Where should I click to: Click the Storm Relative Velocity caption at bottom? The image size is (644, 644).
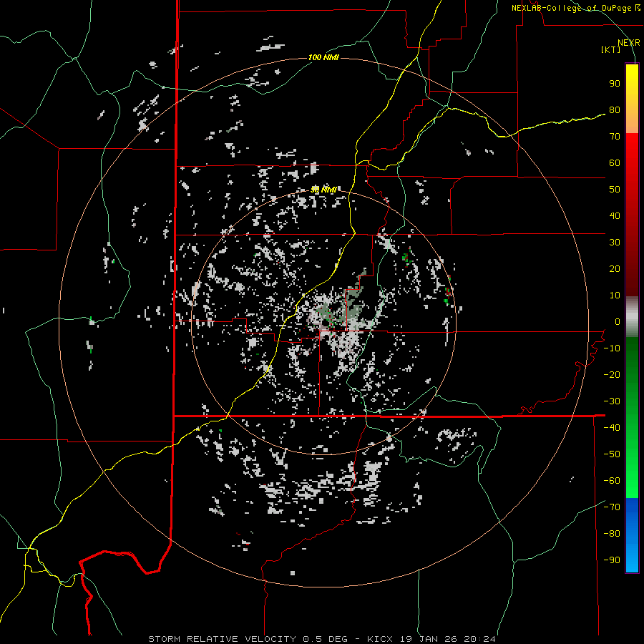pos(322,639)
